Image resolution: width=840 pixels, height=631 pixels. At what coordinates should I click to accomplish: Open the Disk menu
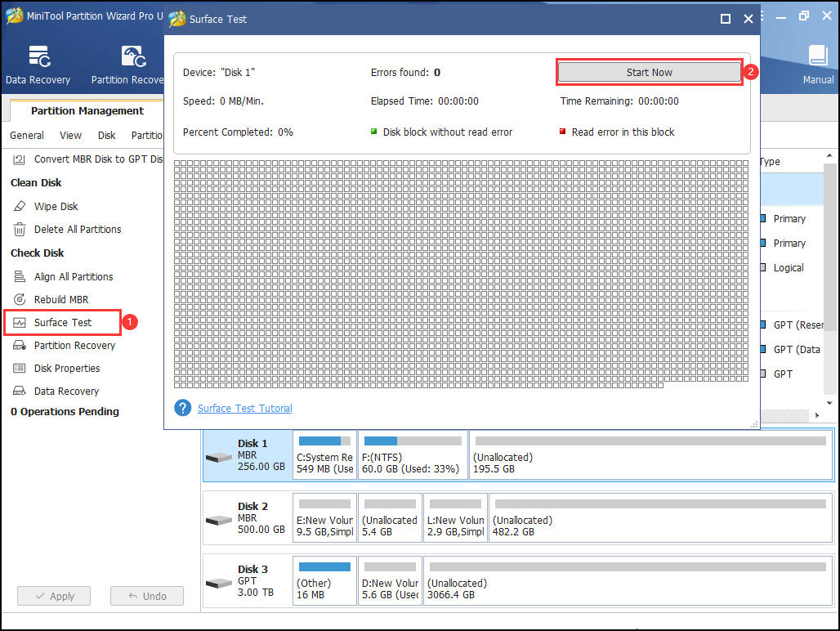click(106, 136)
